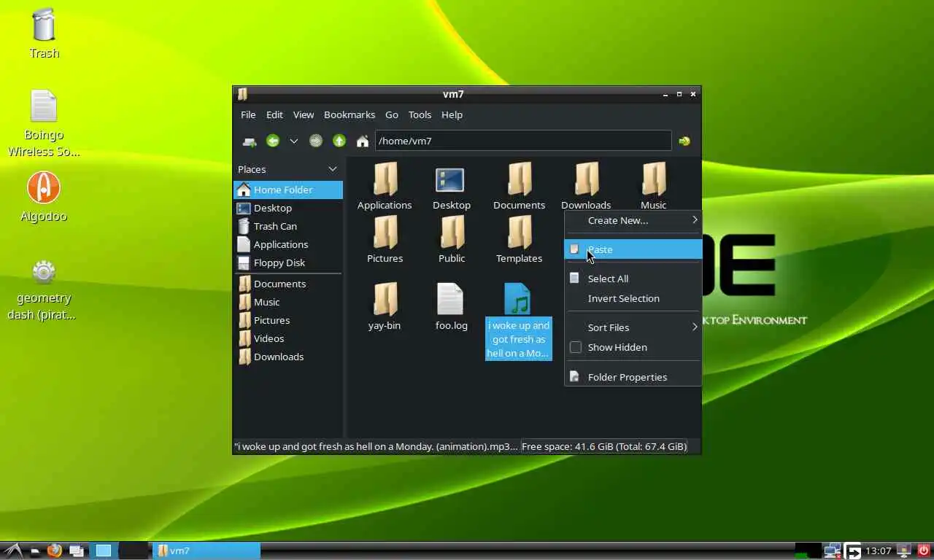This screenshot has width=934, height=560.
Task: Choose Paste from the context menu
Action: click(633, 249)
